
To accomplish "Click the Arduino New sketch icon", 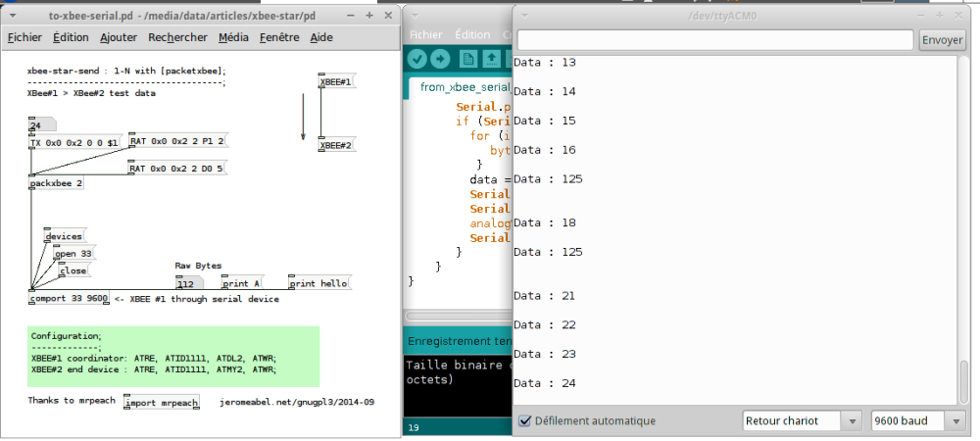I will (x=468, y=59).
